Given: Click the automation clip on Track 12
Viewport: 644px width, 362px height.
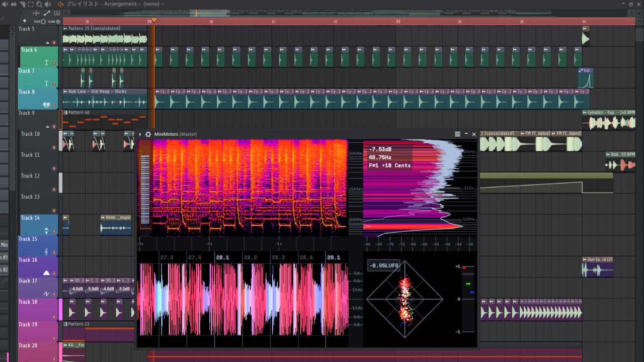Looking at the screenshot, I should (x=546, y=183).
